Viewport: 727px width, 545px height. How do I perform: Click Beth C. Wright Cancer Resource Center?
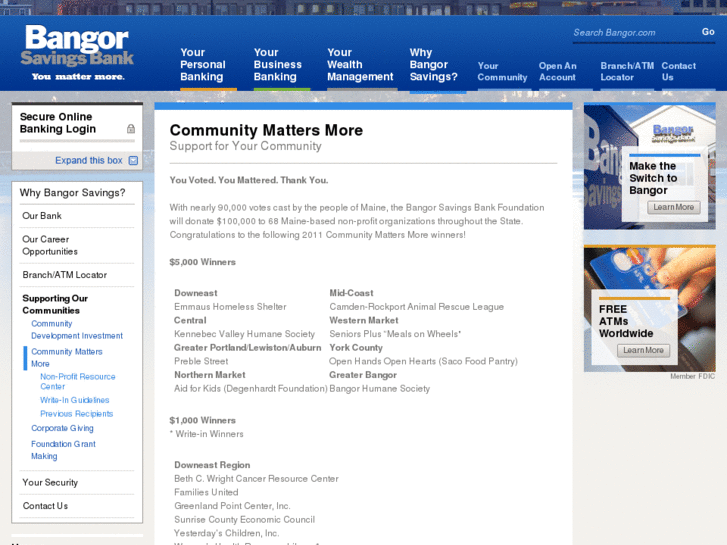click(x=256, y=479)
